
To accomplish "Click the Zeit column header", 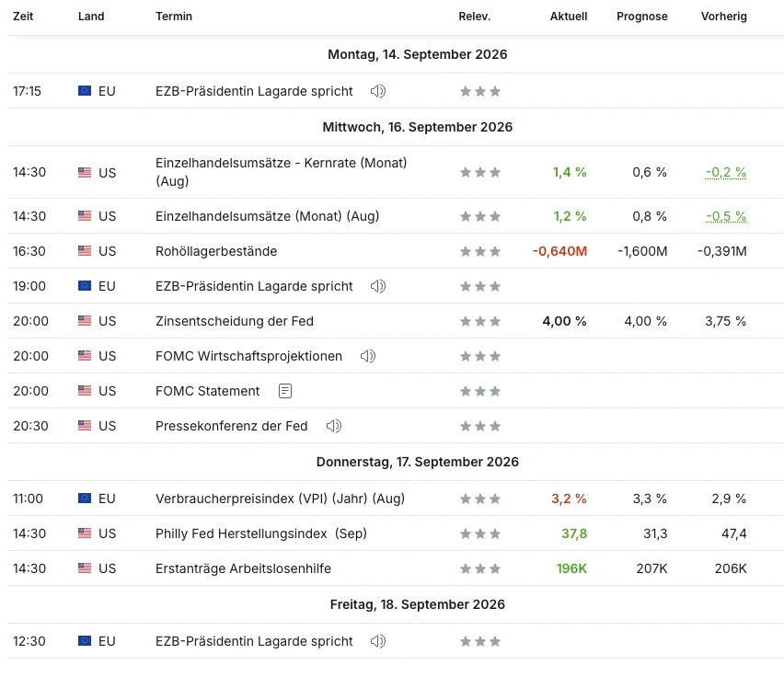I will [x=23, y=17].
